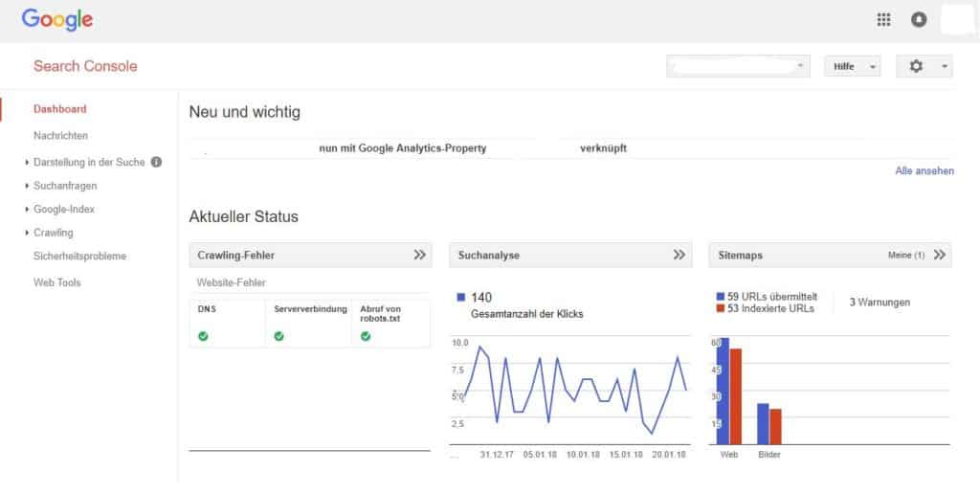Expand Darstellung in der Suche menu
Screen dimensions: 980x495
point(27,163)
